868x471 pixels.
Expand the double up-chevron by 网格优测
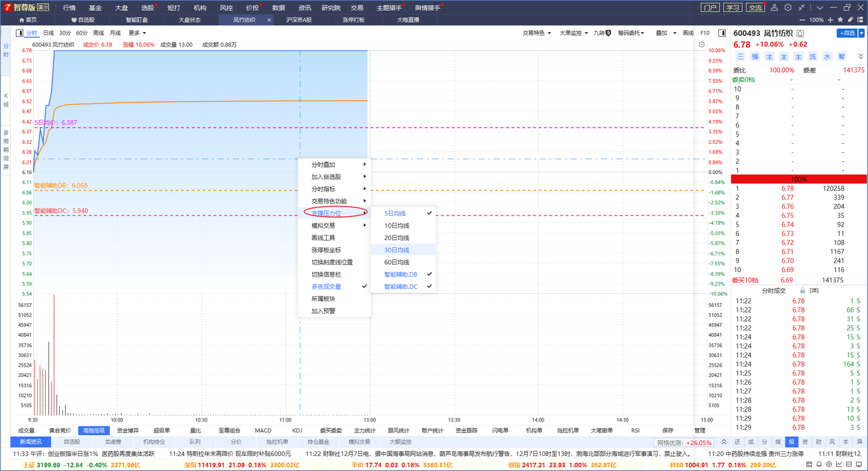click(x=724, y=442)
